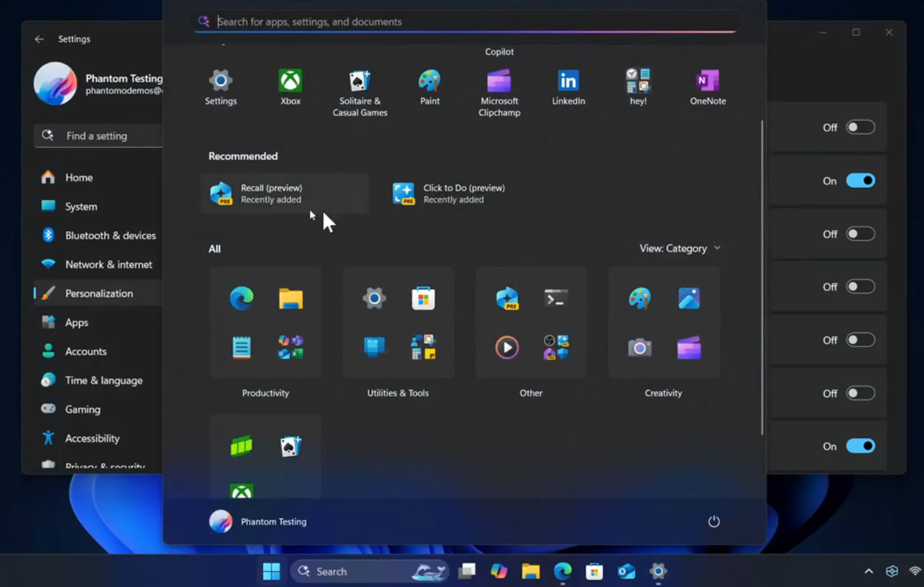Focus the Start menu search field
This screenshot has height=587, width=924.
pyautogui.click(x=467, y=22)
